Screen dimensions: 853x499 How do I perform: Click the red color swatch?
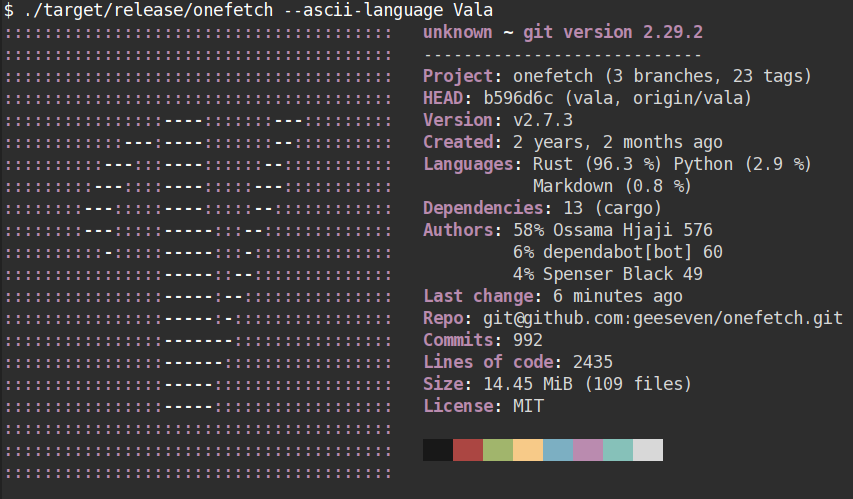(468, 450)
